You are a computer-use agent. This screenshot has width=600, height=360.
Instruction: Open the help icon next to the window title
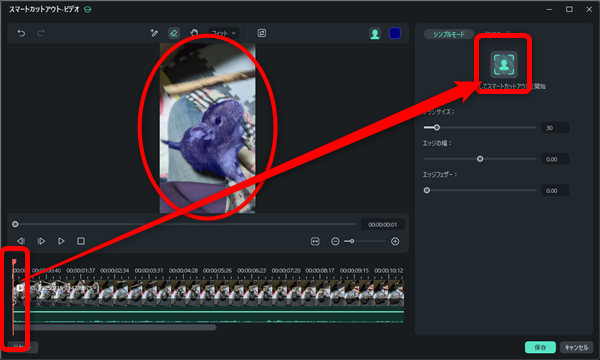pyautogui.click(x=88, y=10)
